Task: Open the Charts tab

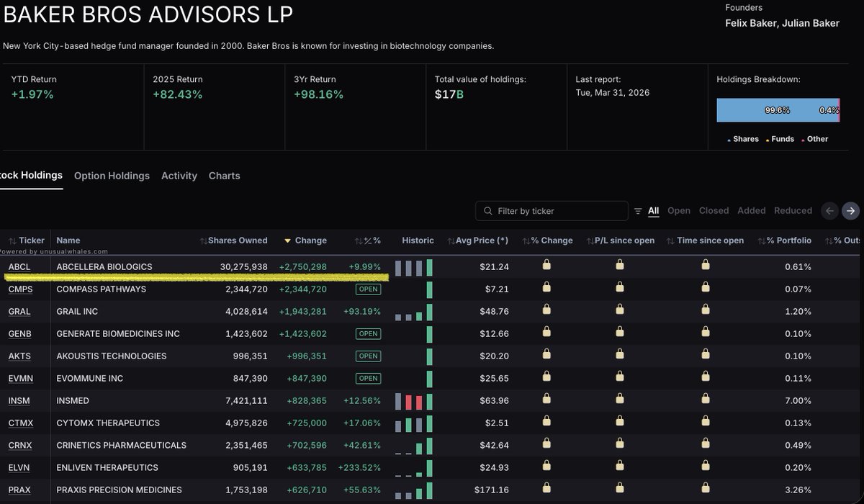Action: point(225,176)
